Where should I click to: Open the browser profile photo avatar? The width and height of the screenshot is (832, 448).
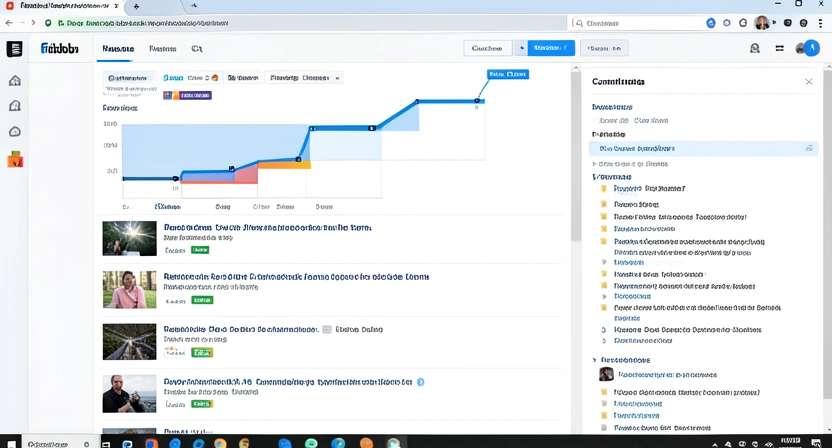[x=762, y=23]
